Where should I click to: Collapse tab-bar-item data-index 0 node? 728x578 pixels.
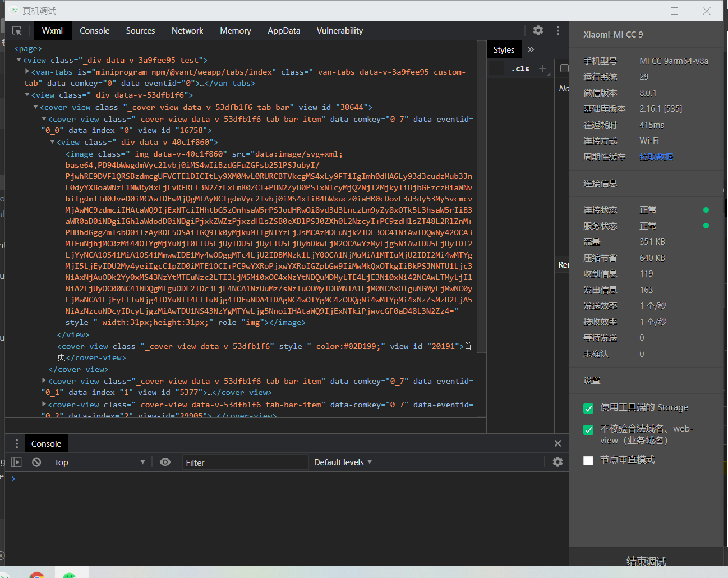coord(44,118)
